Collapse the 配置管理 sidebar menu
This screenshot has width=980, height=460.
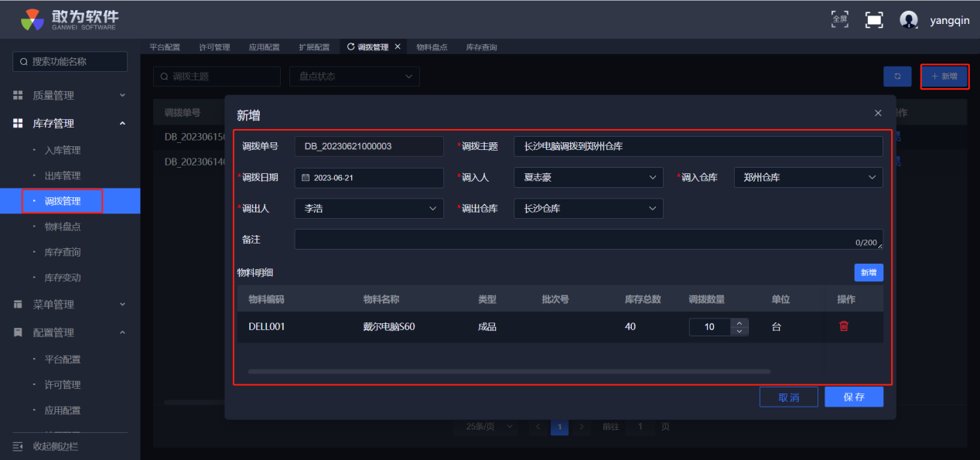click(70, 332)
